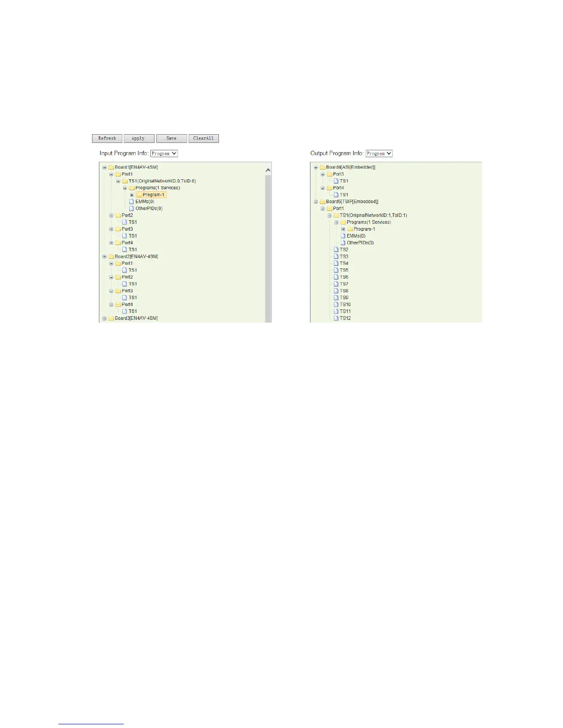Click the ClearAll button
Viewport: 563px width, 728px height.
click(204, 138)
